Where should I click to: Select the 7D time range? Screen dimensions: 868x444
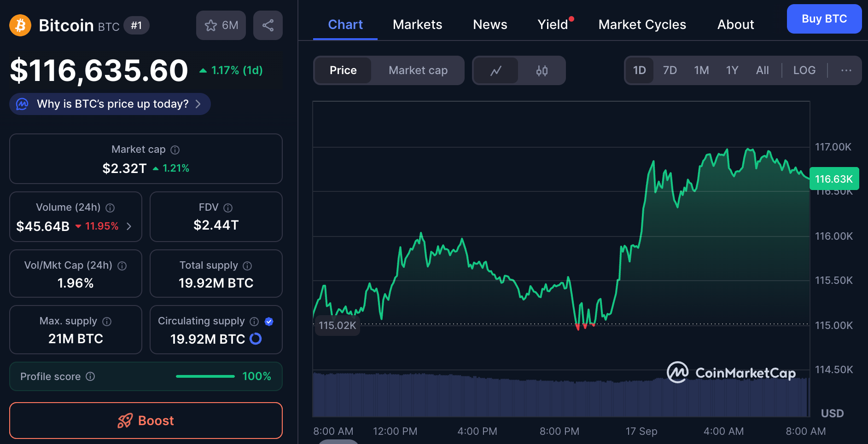coord(670,70)
